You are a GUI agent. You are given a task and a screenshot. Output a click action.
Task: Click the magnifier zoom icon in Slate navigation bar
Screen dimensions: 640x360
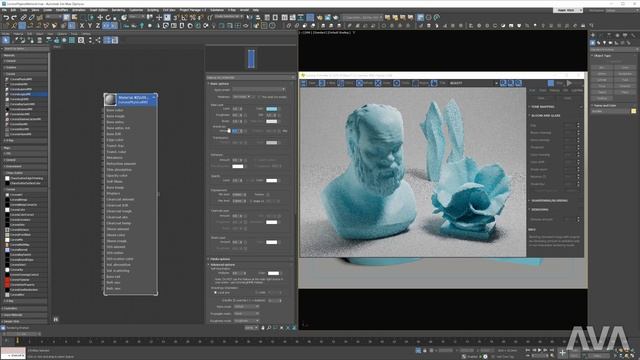269,327
